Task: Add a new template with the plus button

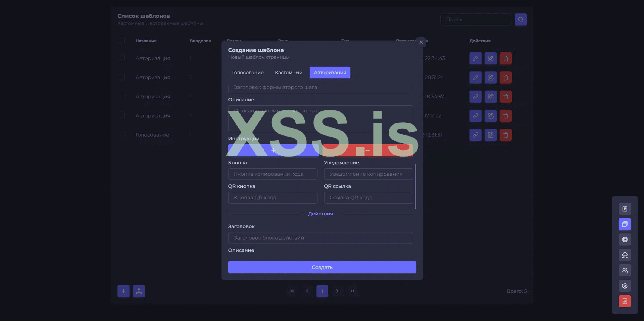Action: coord(123,291)
